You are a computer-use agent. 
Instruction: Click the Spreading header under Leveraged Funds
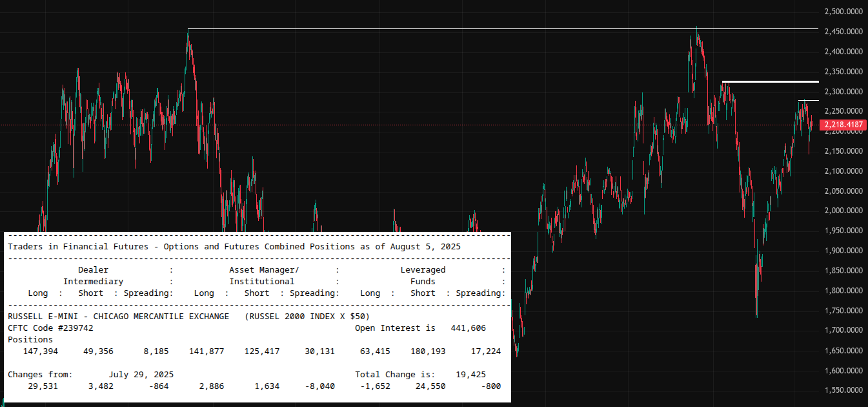click(479, 293)
